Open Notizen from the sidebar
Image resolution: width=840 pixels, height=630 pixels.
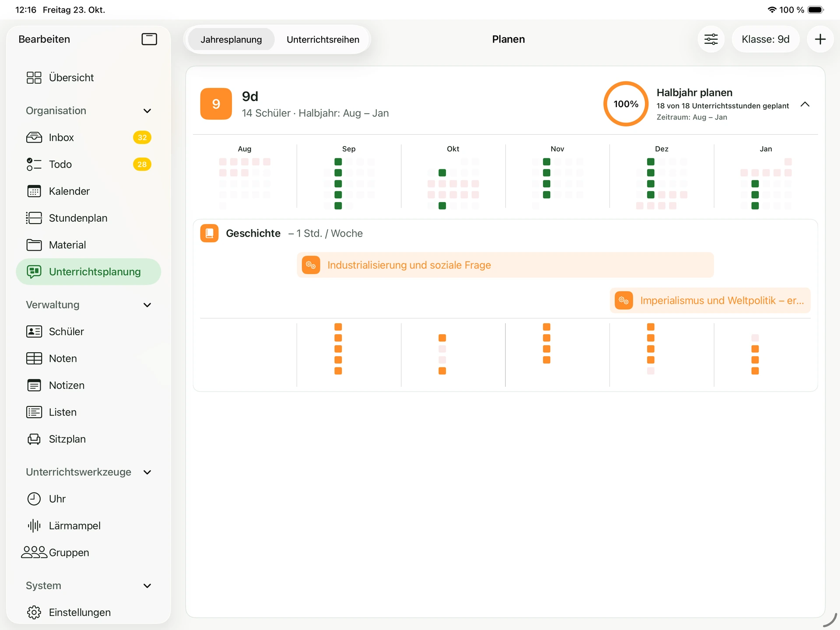pyautogui.click(x=88, y=385)
